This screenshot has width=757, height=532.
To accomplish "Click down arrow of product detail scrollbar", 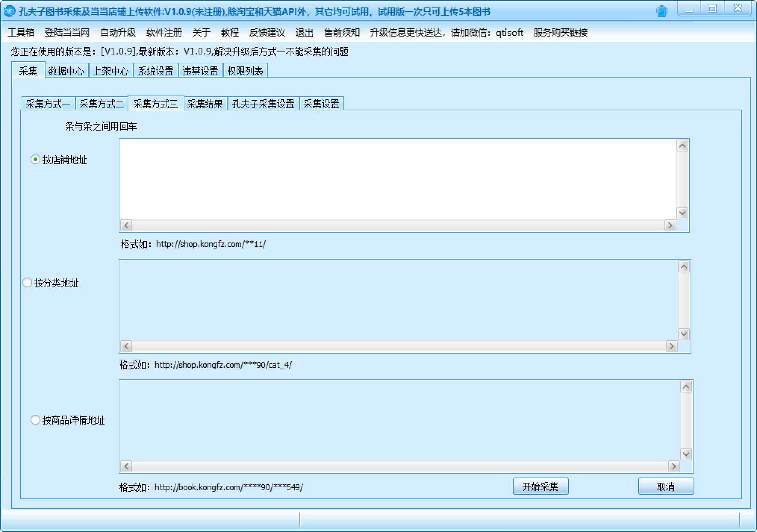I will coord(686,454).
